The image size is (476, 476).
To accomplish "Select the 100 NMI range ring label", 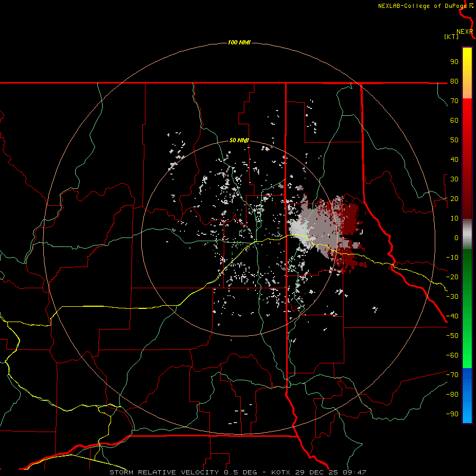I will point(239,42).
